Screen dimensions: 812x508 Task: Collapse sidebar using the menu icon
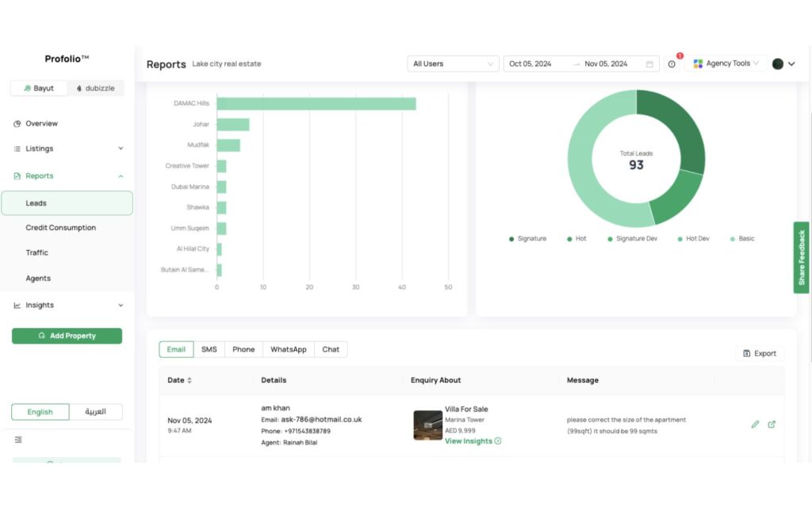pyautogui.click(x=18, y=440)
